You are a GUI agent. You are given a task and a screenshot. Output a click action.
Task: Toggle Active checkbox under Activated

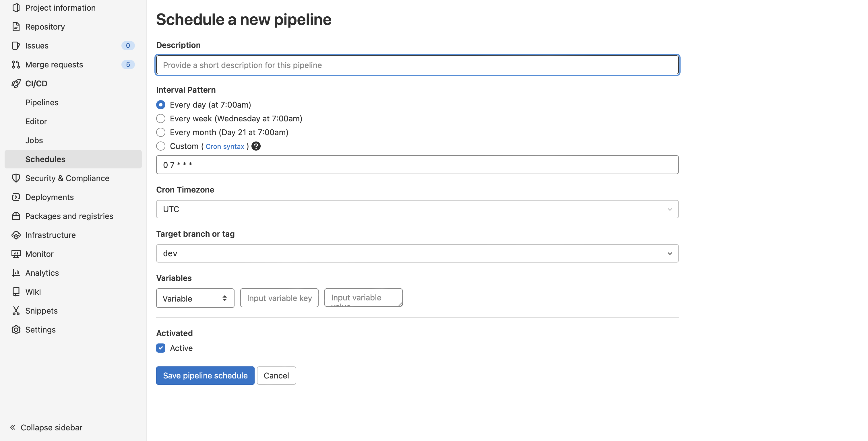[x=161, y=348]
